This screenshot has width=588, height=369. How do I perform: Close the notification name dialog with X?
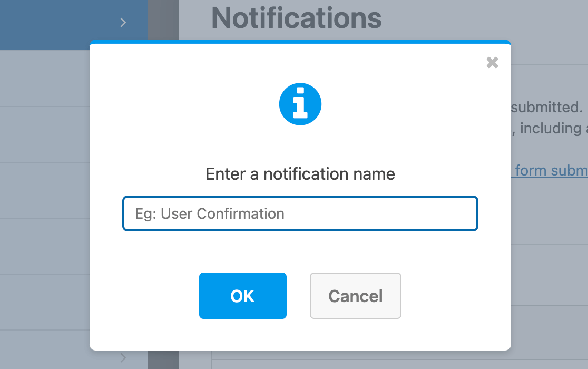[x=492, y=63]
